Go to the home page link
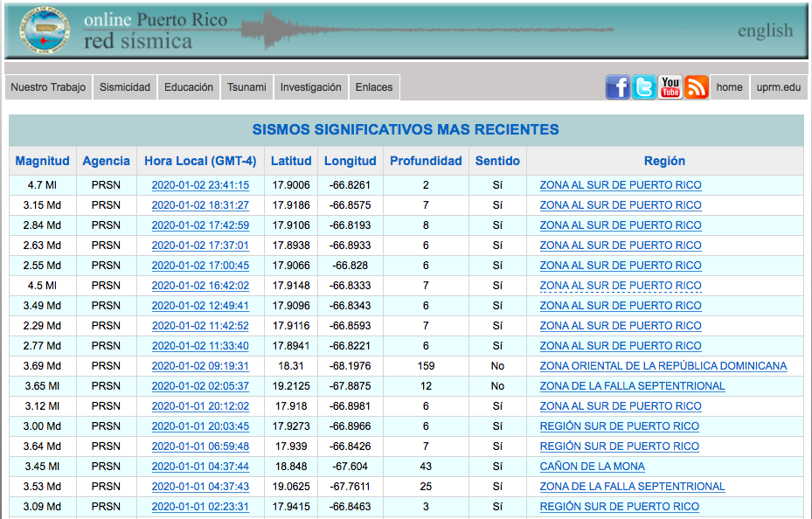The image size is (812, 519). pyautogui.click(x=729, y=87)
